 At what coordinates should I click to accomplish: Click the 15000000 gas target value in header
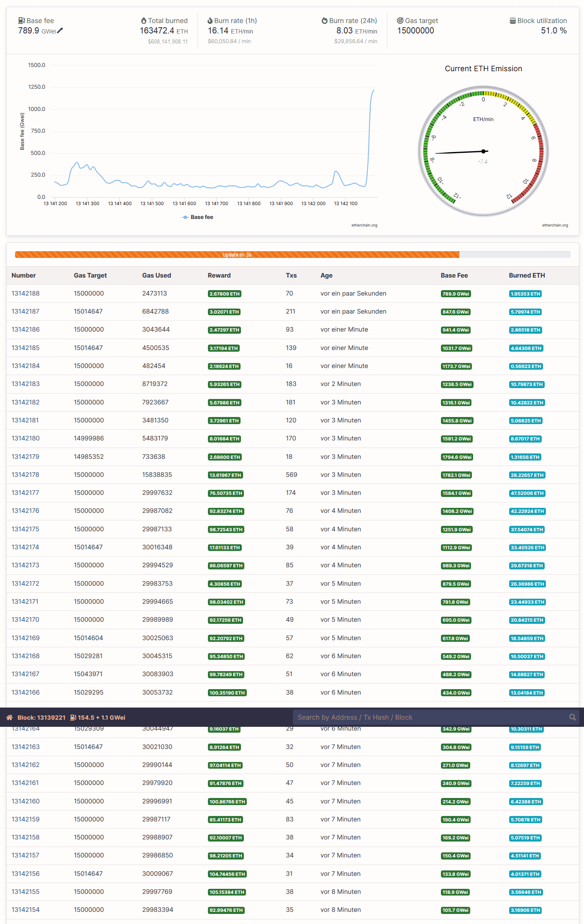pyautogui.click(x=415, y=31)
